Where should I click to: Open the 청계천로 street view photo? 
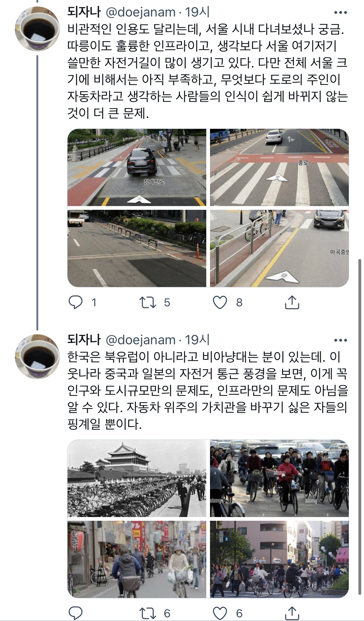click(x=137, y=167)
